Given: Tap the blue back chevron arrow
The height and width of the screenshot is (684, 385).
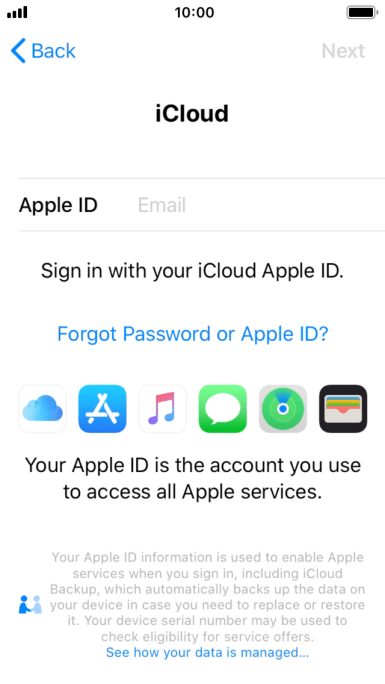Looking at the screenshot, I should click(x=18, y=51).
